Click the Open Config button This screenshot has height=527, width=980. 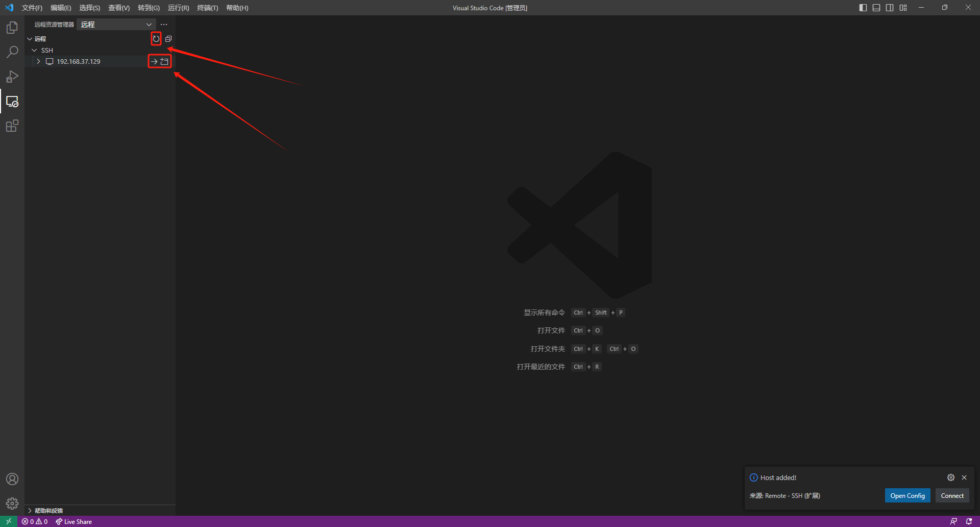[x=907, y=495]
